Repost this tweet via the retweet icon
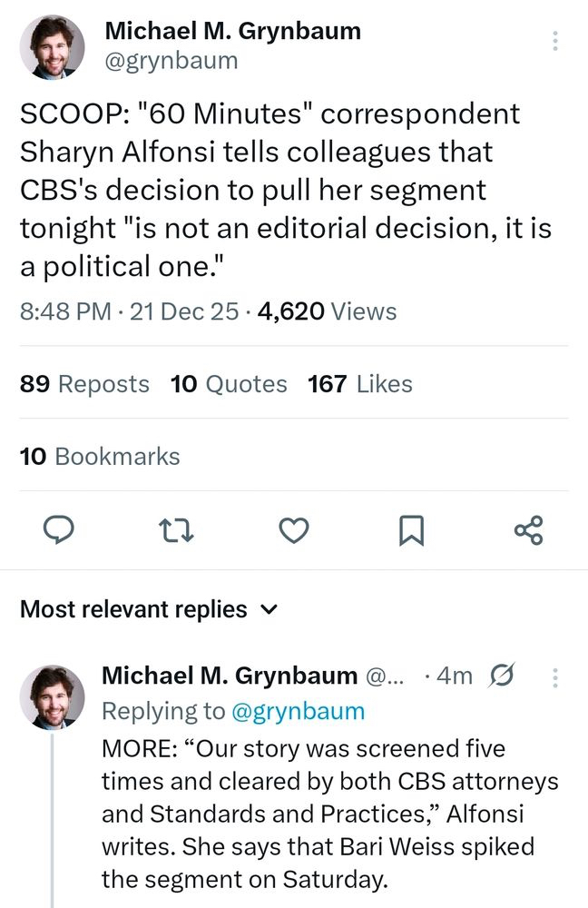Image resolution: width=588 pixels, height=908 pixels. click(x=173, y=530)
